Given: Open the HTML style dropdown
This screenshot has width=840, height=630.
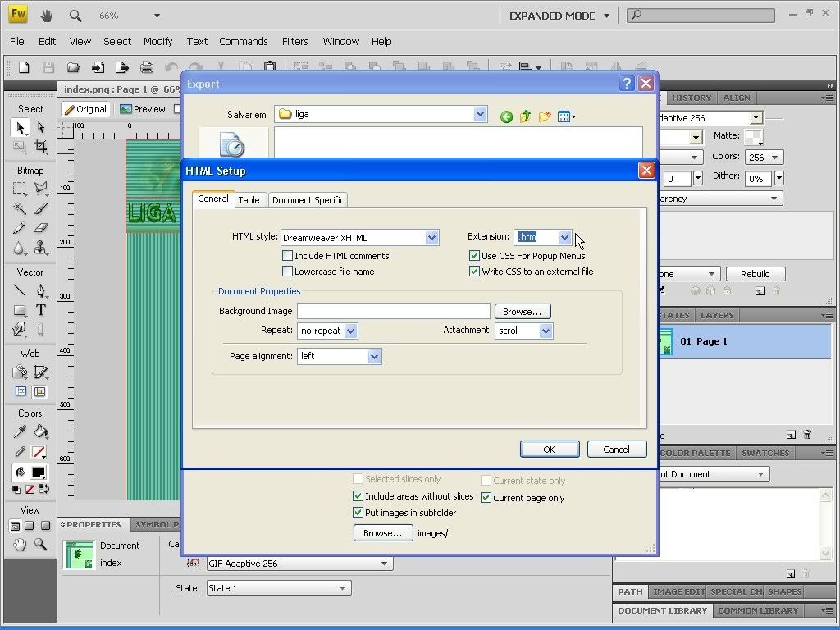Looking at the screenshot, I should click(431, 238).
